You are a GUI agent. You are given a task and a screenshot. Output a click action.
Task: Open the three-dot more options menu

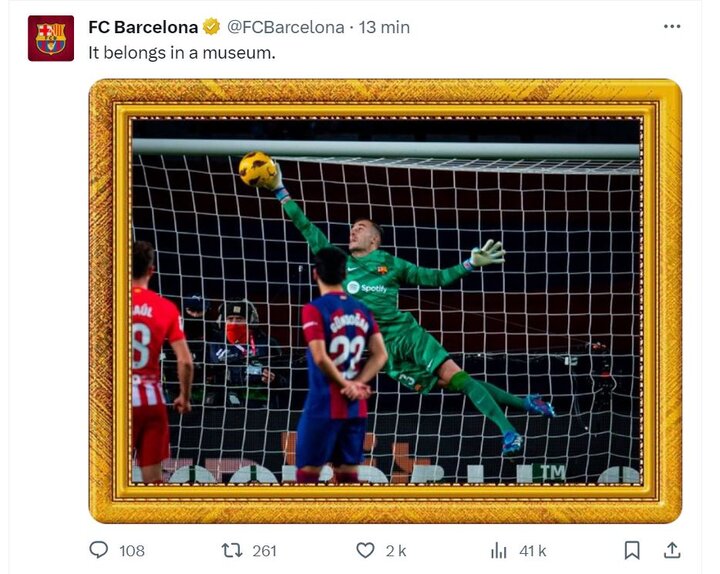click(672, 26)
